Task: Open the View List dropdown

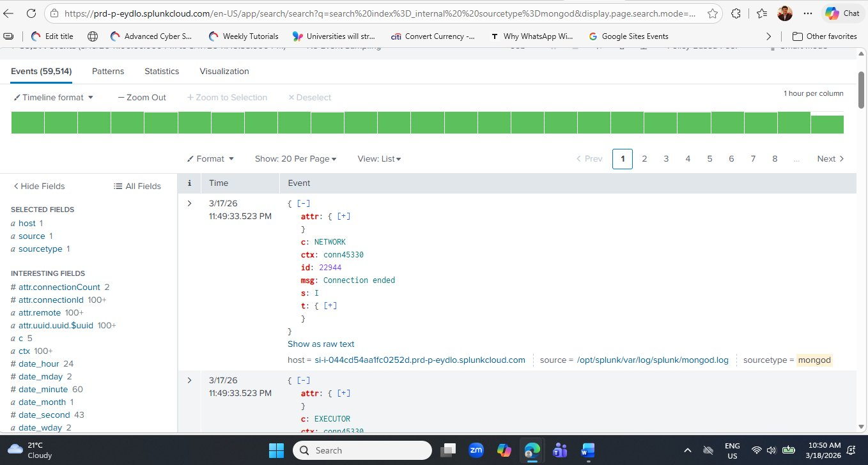Action: click(379, 158)
